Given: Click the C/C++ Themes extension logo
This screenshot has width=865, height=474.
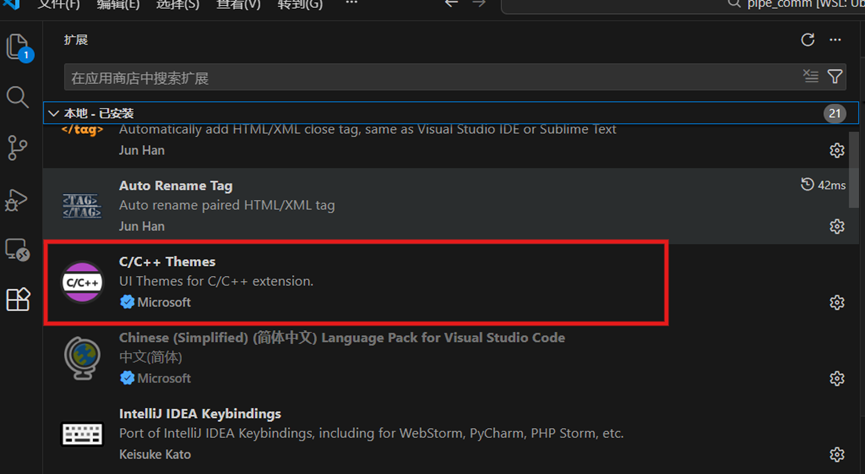Looking at the screenshot, I should [82, 282].
